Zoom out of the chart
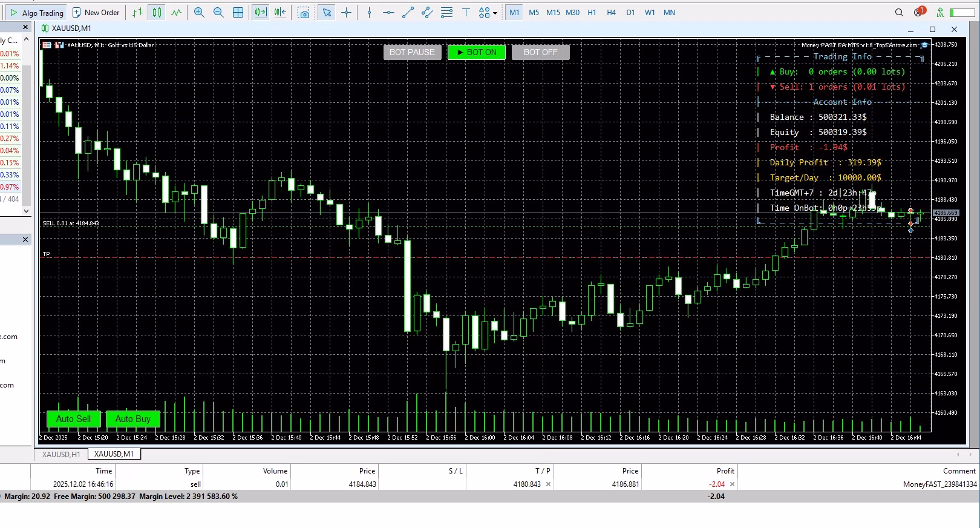980x528 pixels. 218,13
